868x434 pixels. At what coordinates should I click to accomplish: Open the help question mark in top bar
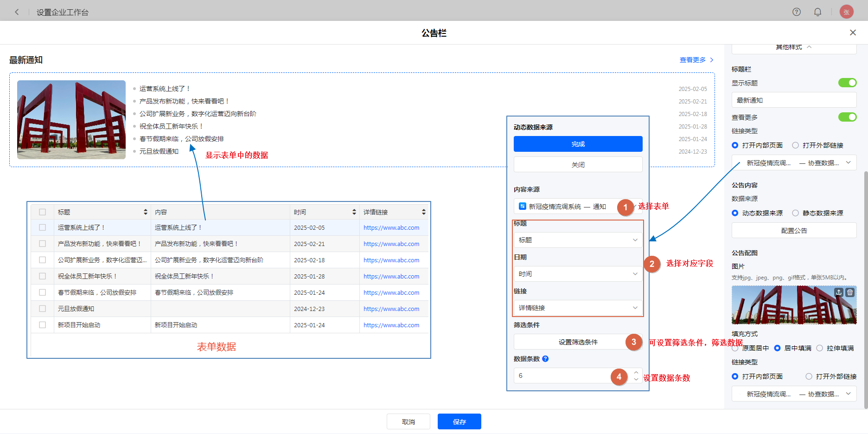796,12
